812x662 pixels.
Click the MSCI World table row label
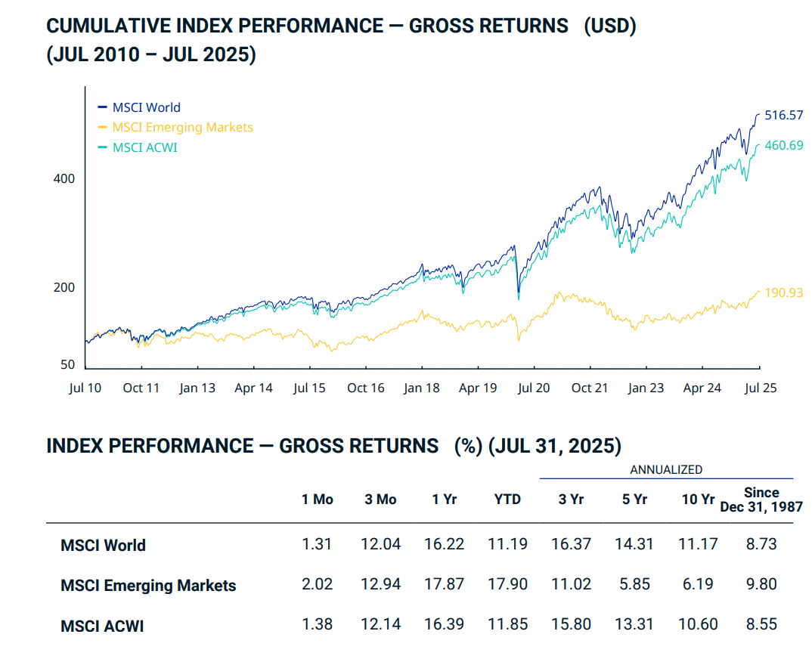click(103, 546)
